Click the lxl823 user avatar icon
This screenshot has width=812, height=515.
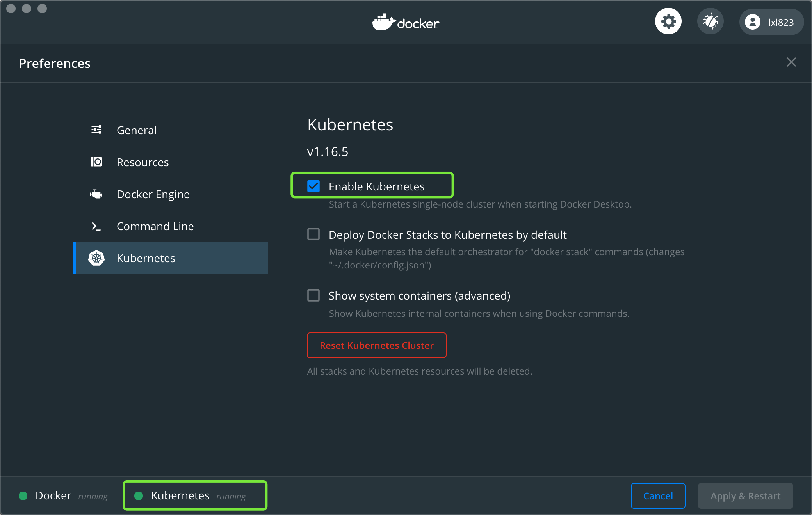click(x=752, y=22)
